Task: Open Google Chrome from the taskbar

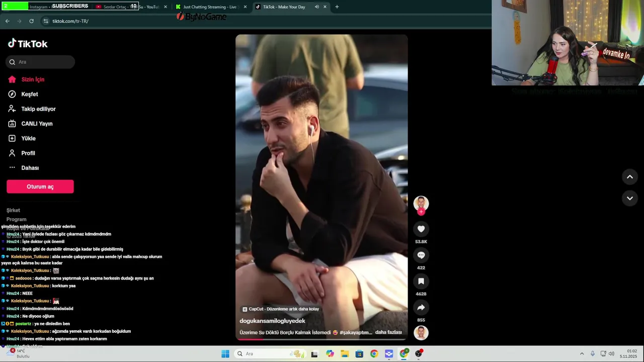Action: coord(374,354)
